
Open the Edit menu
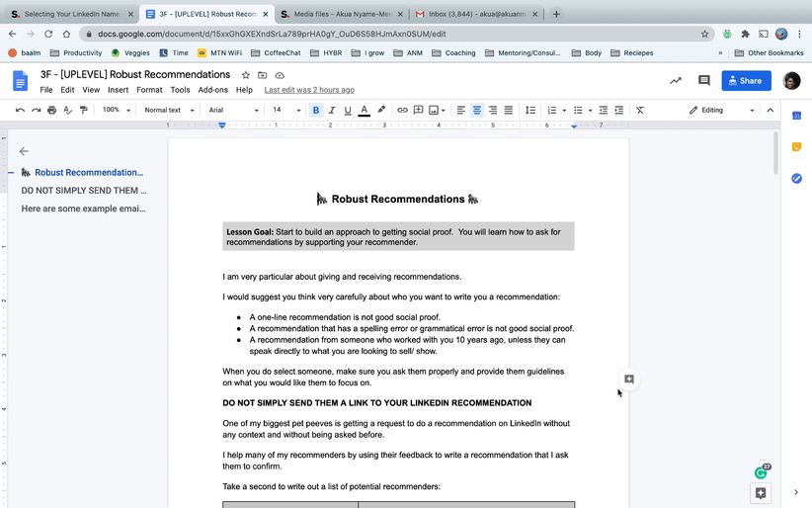point(67,90)
